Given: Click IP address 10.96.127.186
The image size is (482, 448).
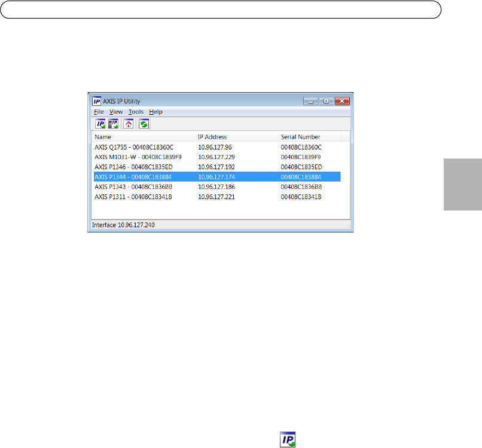Looking at the screenshot, I should tap(216, 187).
